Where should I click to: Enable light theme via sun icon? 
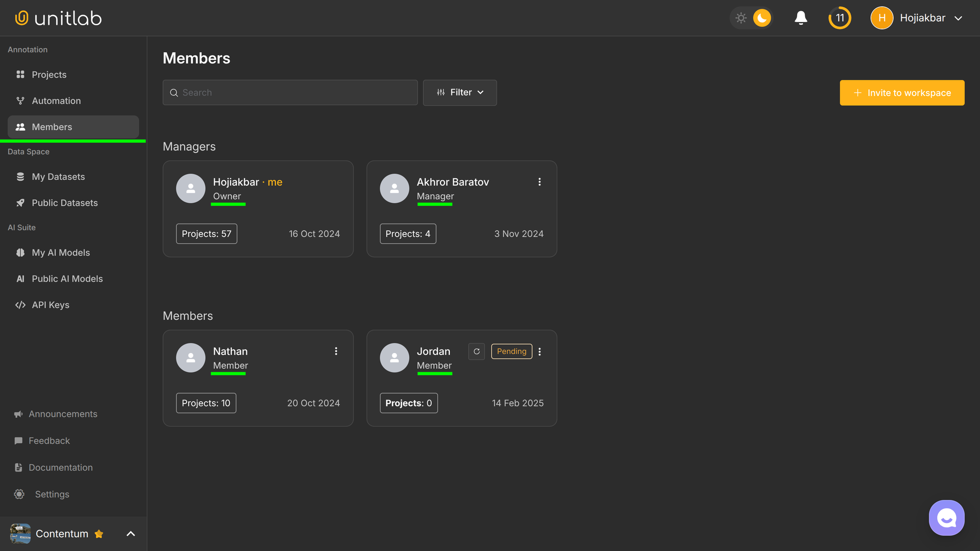[741, 18]
